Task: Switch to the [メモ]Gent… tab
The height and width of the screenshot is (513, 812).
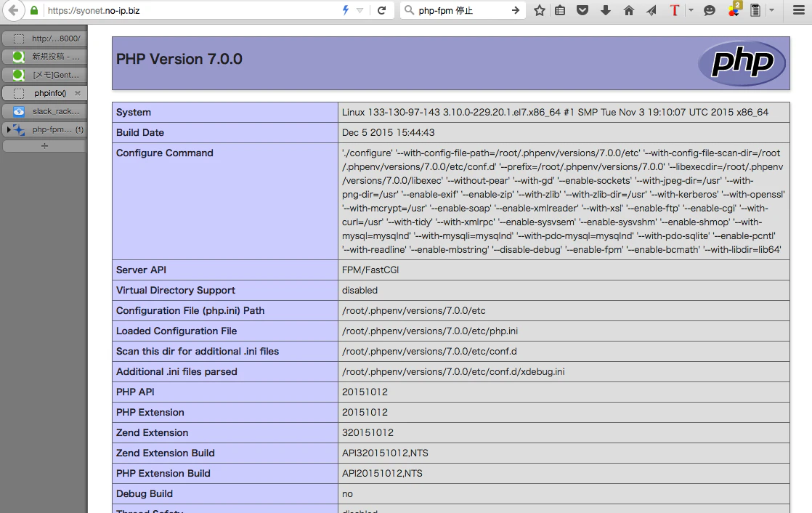Action: coord(44,75)
